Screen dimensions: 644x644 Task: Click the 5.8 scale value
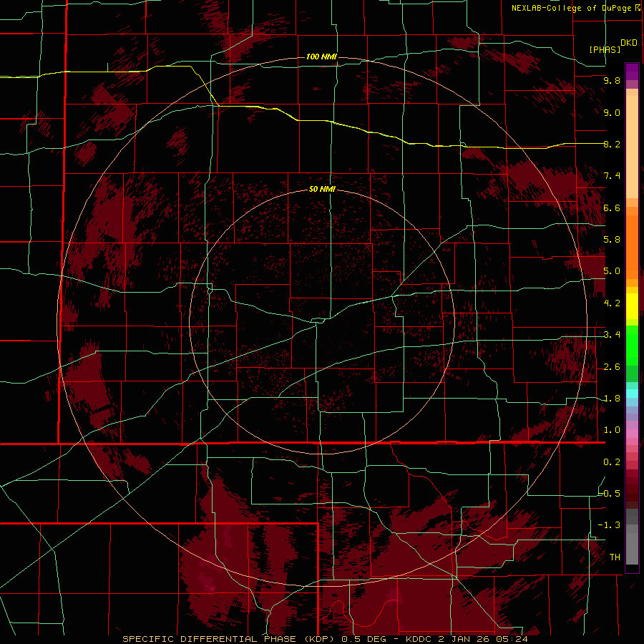click(x=612, y=240)
